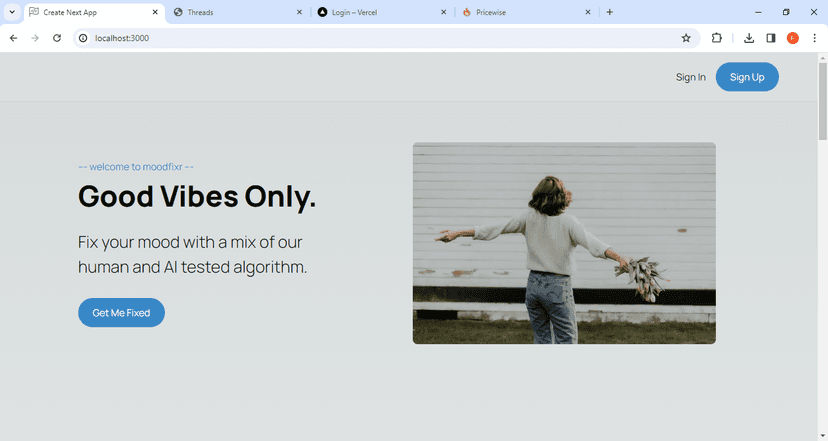The image size is (828, 441).
Task: Click the Sign Up button
Action: pos(747,77)
